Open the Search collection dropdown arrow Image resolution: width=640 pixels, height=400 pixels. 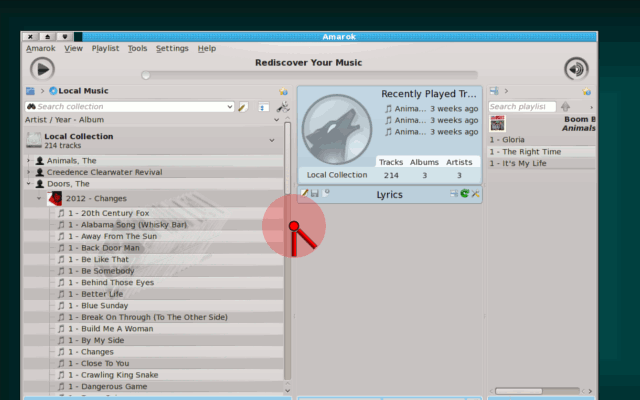(229, 107)
